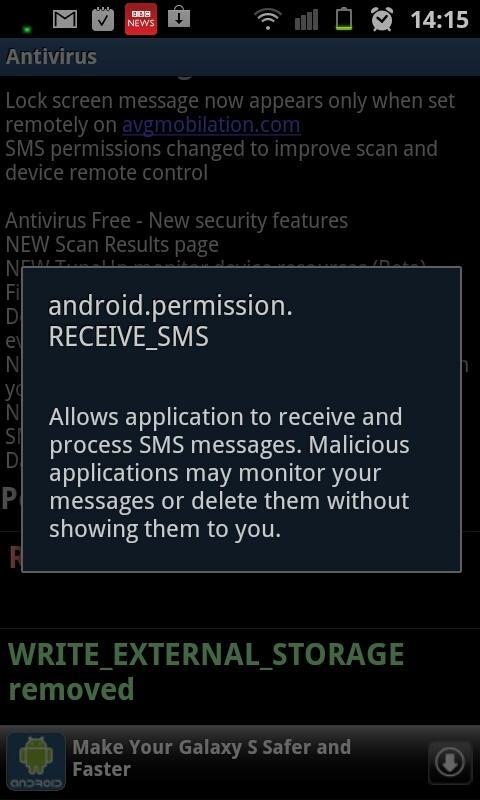Tap the android.permission.RECEIVE_SMS dialog title

coord(170,321)
